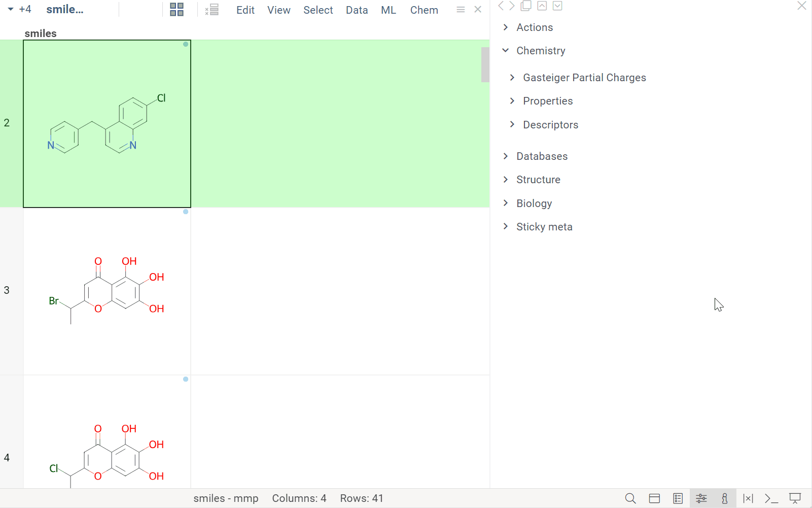Open the +4 views dropdown

click(x=19, y=10)
